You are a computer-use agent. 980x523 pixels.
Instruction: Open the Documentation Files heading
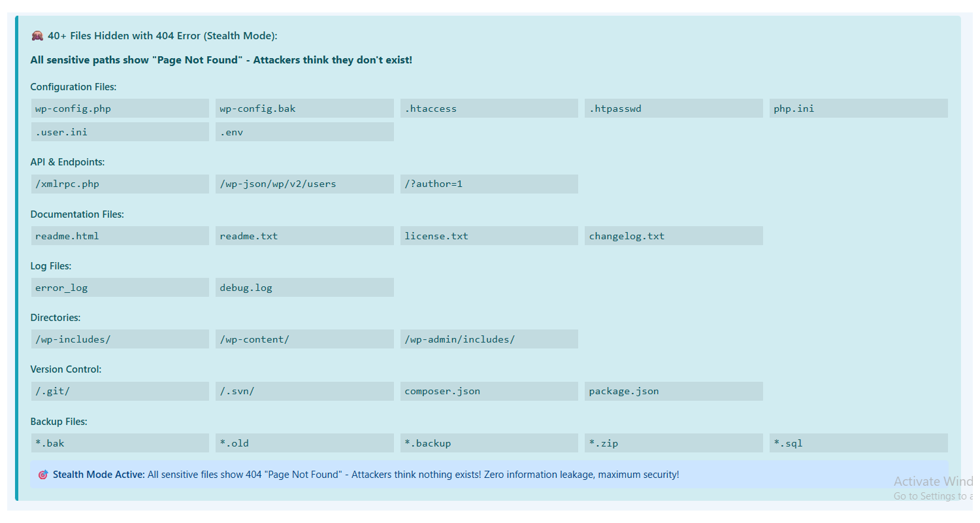coord(77,214)
